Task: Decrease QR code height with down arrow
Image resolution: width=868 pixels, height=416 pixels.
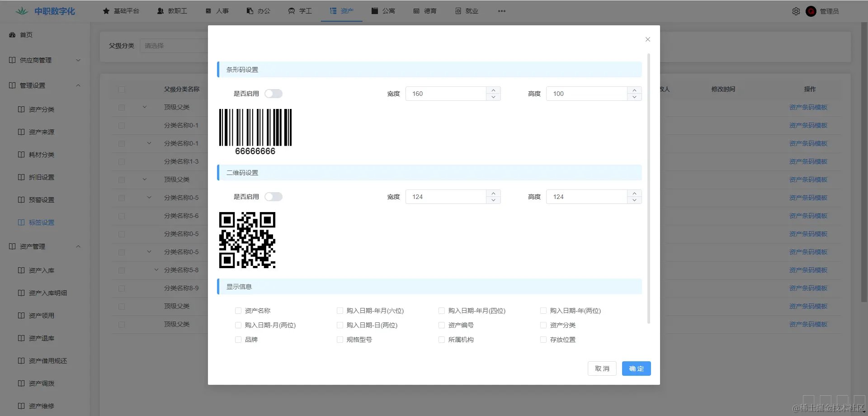Action: pyautogui.click(x=634, y=200)
